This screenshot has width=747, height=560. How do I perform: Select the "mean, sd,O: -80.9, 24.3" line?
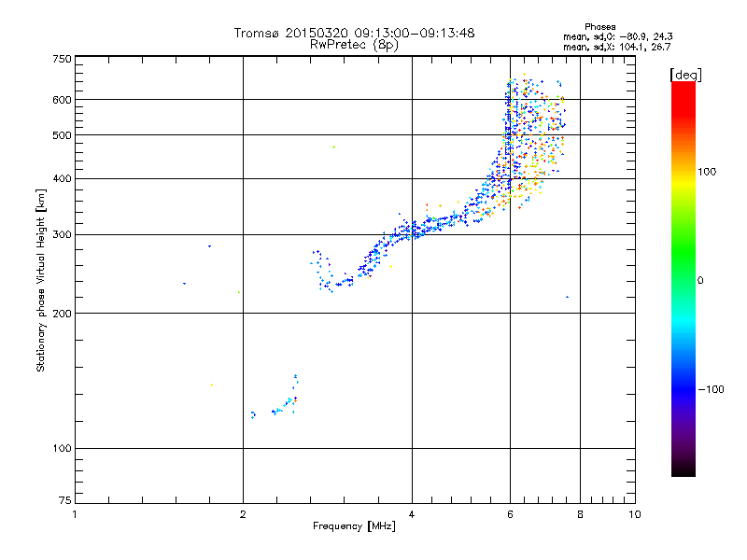[617, 36]
